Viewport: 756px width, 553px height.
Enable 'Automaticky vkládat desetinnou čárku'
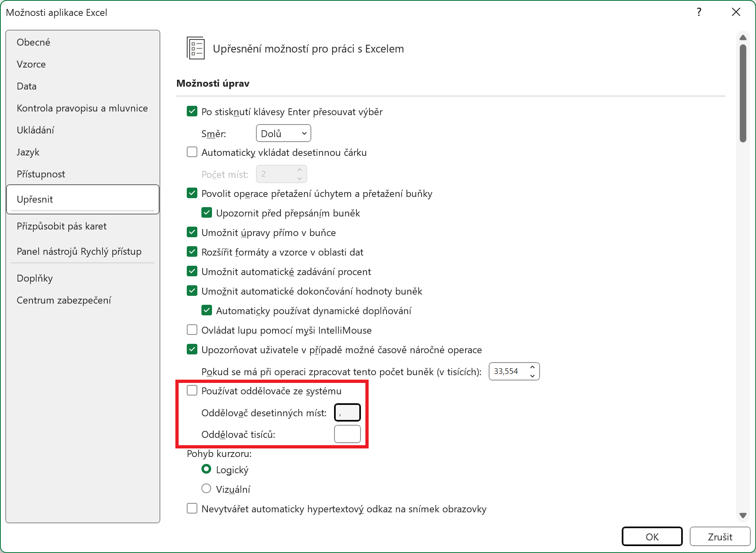pyautogui.click(x=192, y=152)
